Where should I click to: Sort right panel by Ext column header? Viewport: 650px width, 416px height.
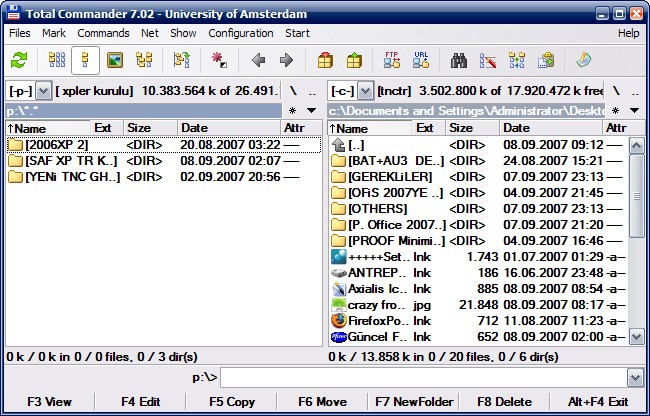[x=429, y=128]
